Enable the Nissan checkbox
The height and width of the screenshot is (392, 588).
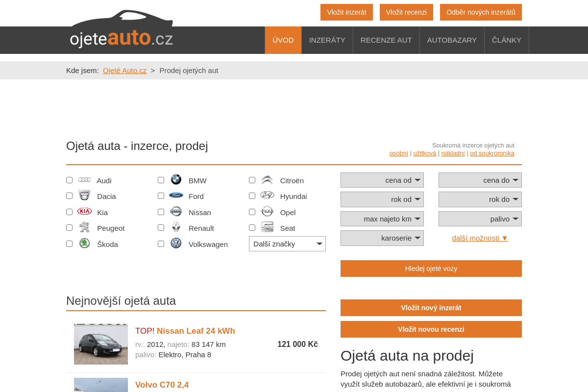161,212
